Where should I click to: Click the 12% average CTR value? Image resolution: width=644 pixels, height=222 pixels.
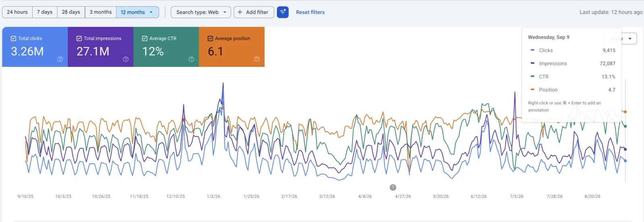pyautogui.click(x=153, y=52)
